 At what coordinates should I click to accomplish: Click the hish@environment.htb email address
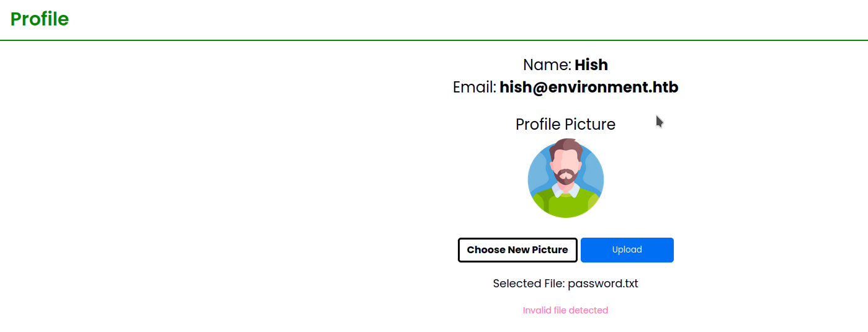click(x=588, y=87)
